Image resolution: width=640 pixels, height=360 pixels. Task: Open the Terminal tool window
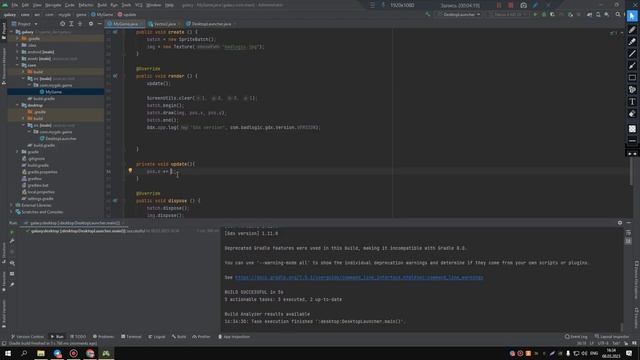point(131,337)
